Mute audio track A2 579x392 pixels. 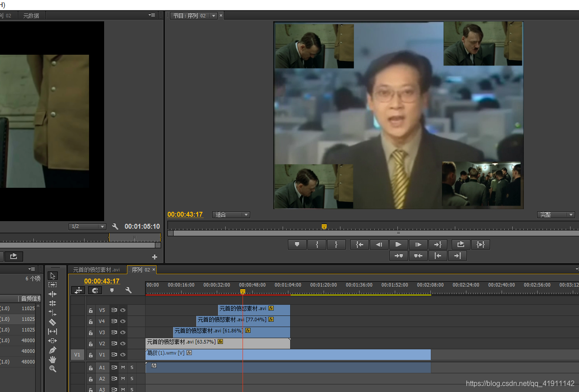coord(123,379)
